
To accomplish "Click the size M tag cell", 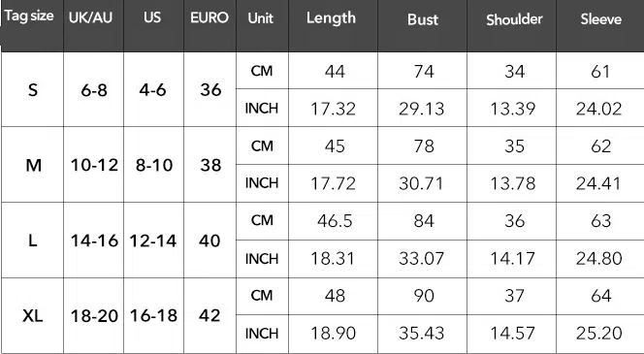I will click(x=33, y=165).
